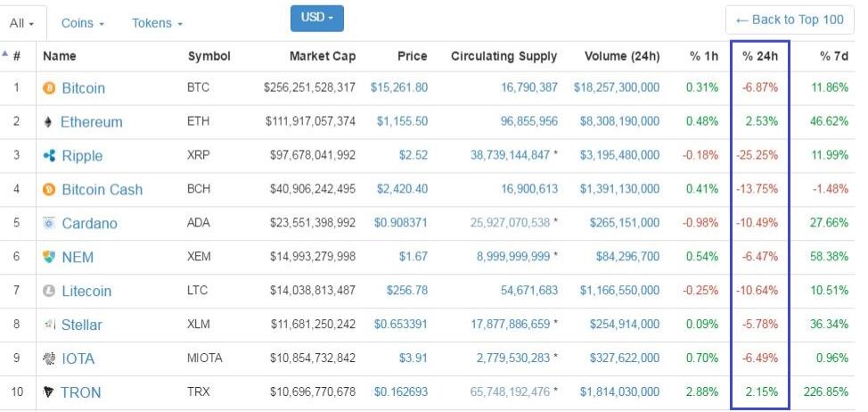
Task: Sort by rank number column header
Action: click(16, 56)
